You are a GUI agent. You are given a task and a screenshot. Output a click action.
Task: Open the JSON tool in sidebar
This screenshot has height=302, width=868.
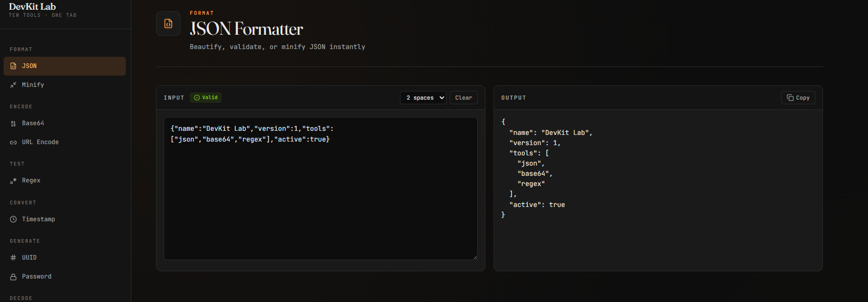[64, 66]
